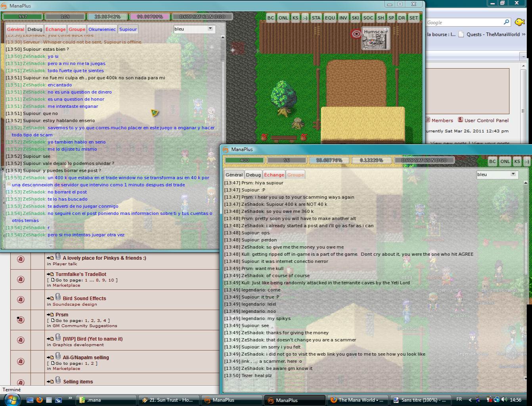532x406 pixels.
Task: Open BC shortcut in back ManaPlus window
Action: [270, 17]
